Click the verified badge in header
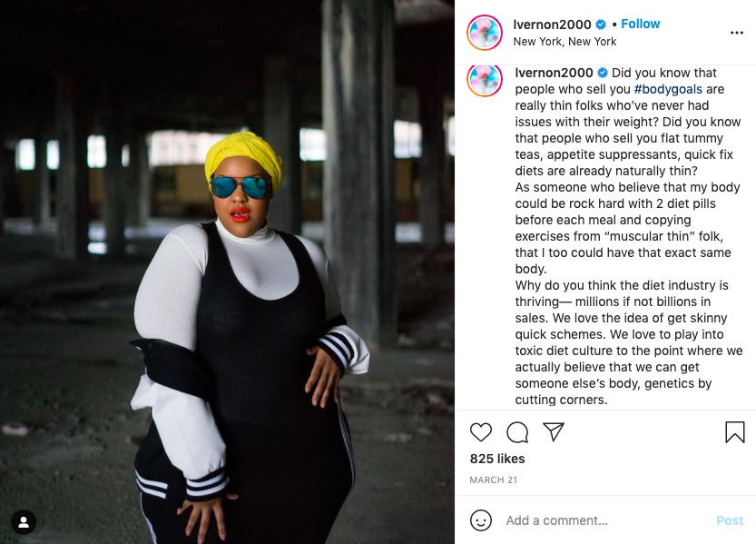This screenshot has width=756, height=544. coord(601,25)
